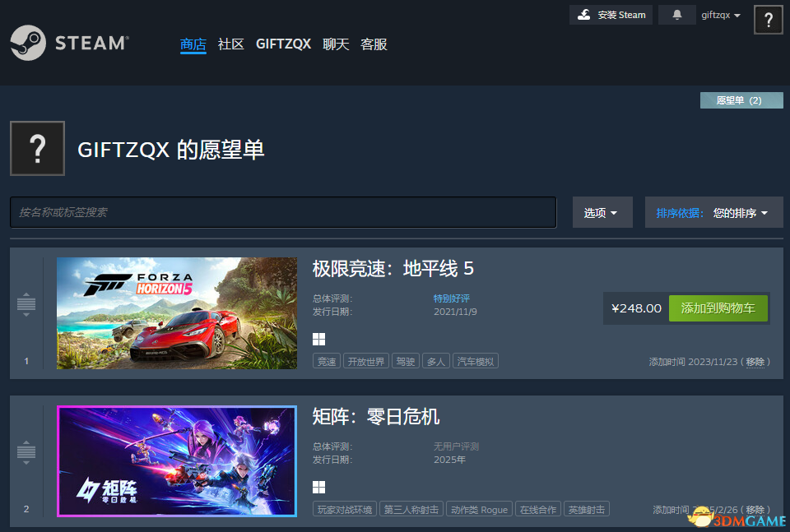
Task: Open the 极限竞速：地平线 5 title link
Action: tap(393, 268)
